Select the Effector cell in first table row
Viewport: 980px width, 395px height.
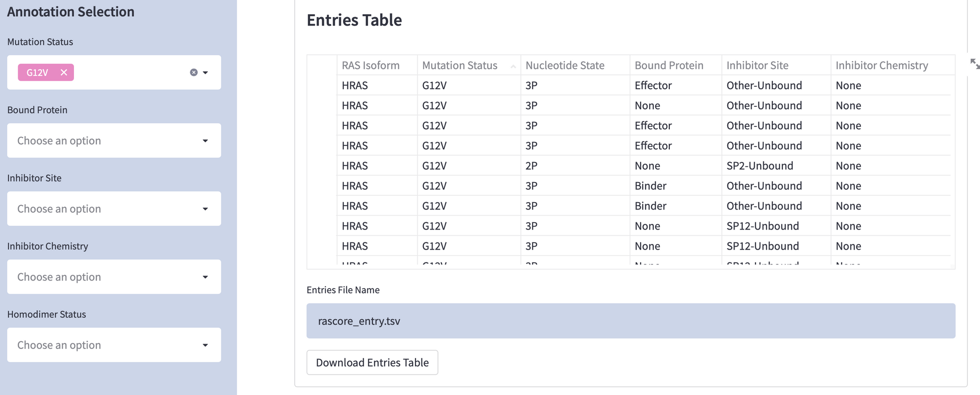[x=653, y=86]
